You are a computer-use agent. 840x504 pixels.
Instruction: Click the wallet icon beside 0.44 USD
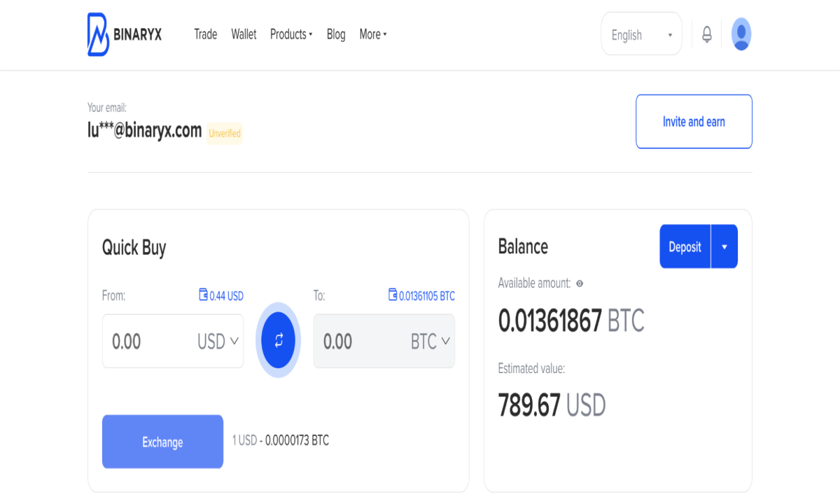(204, 295)
